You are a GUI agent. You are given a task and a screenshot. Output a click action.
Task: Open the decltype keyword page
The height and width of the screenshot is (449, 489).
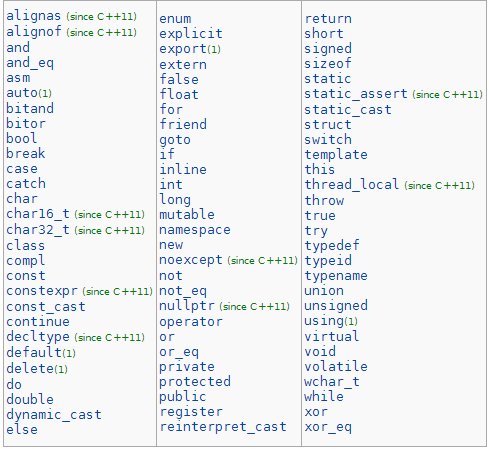38,337
